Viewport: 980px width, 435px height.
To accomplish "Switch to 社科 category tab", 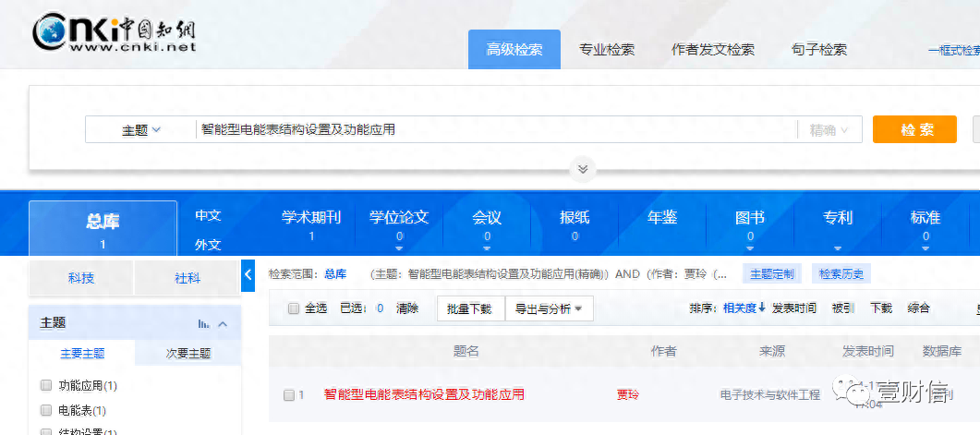I will tap(188, 278).
